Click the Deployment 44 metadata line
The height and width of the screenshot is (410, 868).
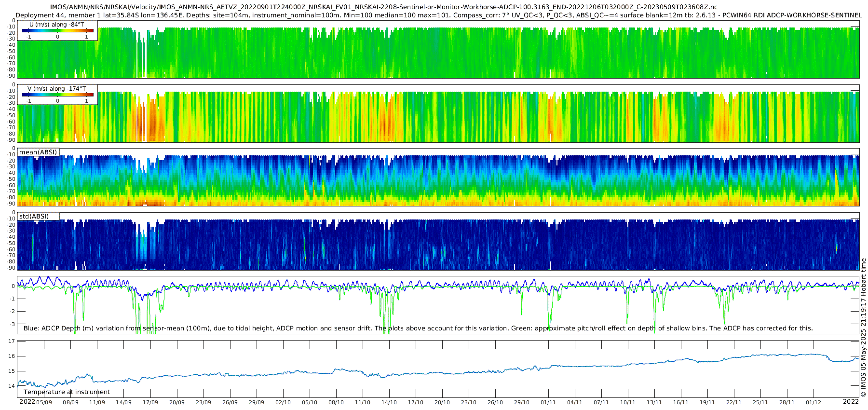(x=438, y=15)
